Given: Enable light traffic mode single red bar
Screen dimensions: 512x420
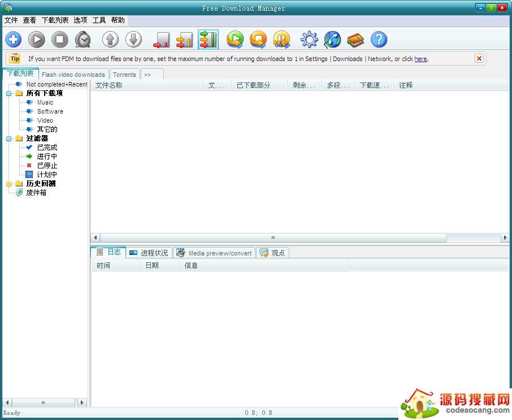Looking at the screenshot, I should [162, 40].
